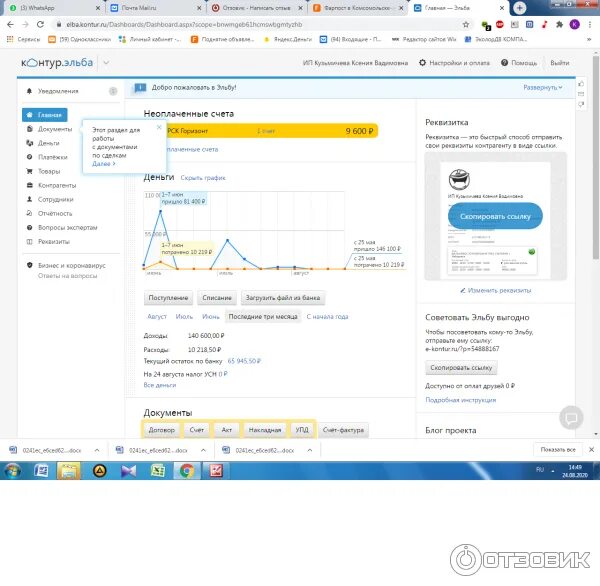Click the Бизнес и коронавирус shield icon
This screenshot has width=600, height=586.
pyautogui.click(x=29, y=265)
